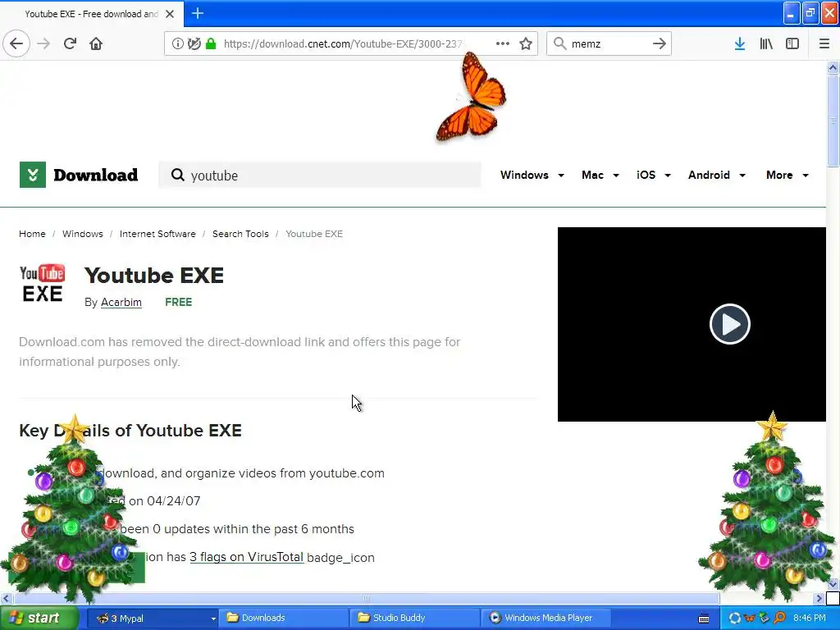Click the forward navigation arrow

(x=43, y=43)
